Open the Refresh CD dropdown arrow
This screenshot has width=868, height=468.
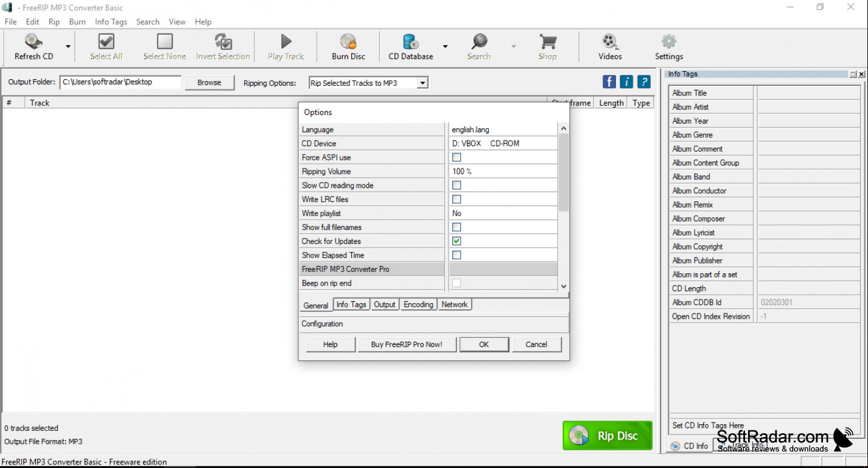click(x=68, y=46)
